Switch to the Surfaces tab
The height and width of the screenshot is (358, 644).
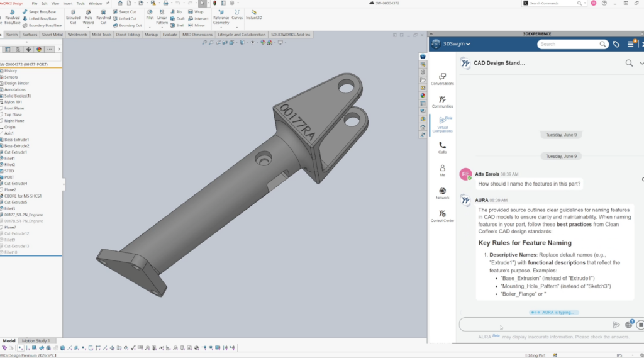(30, 35)
